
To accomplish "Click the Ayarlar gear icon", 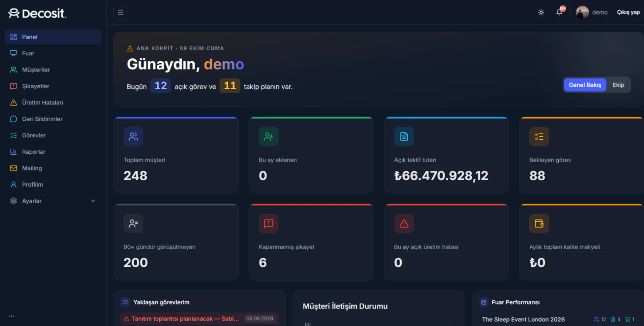I will [x=14, y=201].
